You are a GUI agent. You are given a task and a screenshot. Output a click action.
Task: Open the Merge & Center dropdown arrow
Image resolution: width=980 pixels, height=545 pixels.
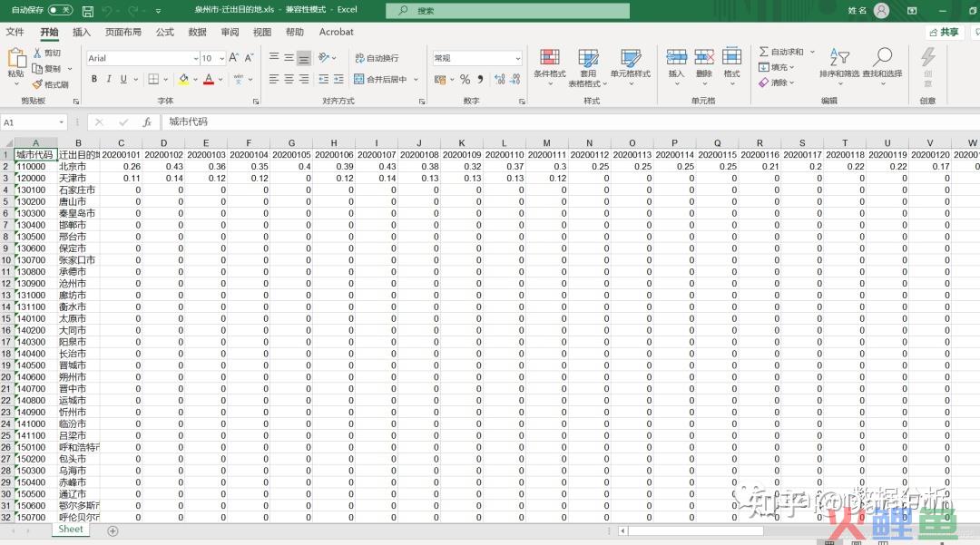tap(416, 79)
